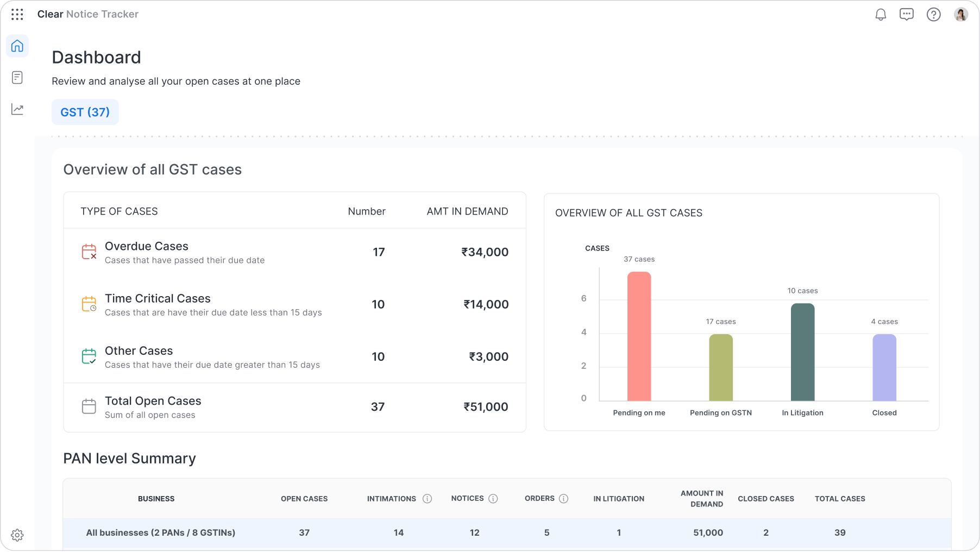This screenshot has height=552, width=980.
Task: Open the chat messages icon
Action: [906, 15]
